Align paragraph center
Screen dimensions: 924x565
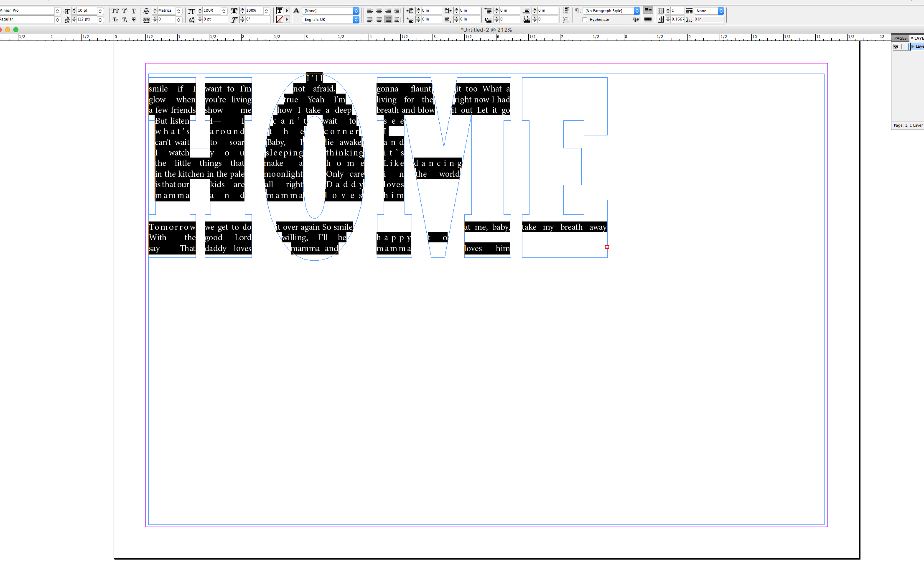[x=379, y=11]
